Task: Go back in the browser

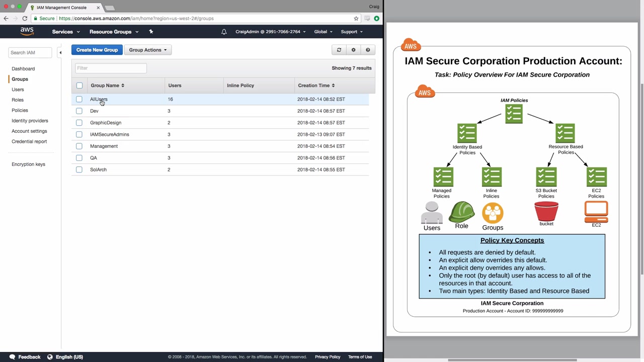Action: [x=6, y=19]
